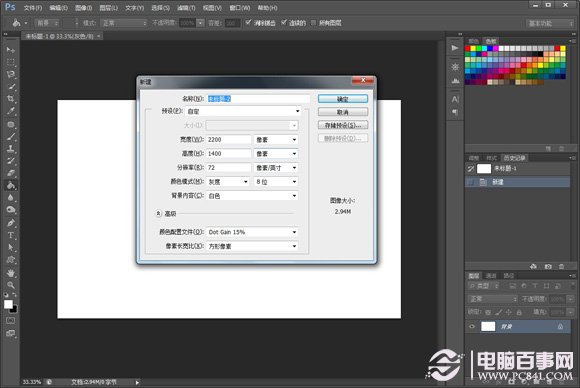
Task: Open the 图像(I) menu
Action: point(83,8)
